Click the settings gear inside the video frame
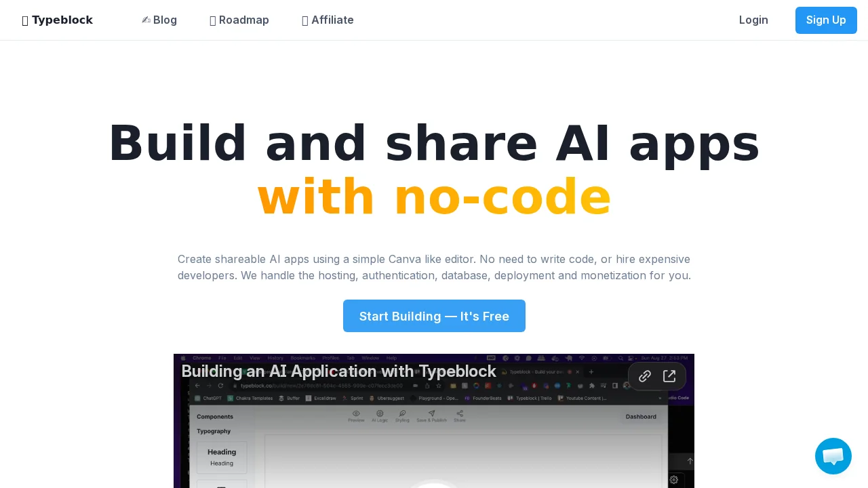868x488 pixels. (x=674, y=480)
